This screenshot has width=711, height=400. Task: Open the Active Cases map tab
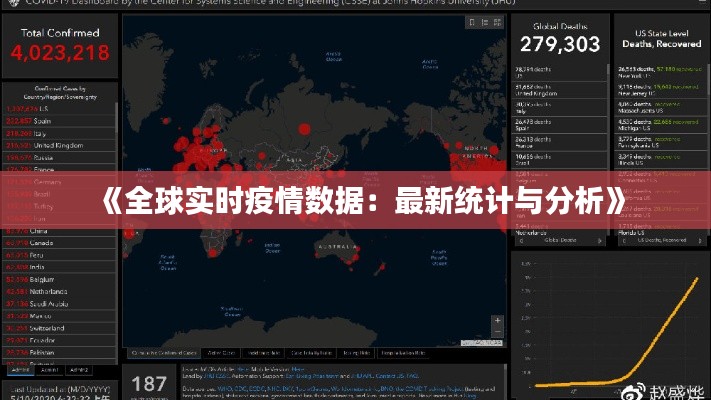pos(222,353)
